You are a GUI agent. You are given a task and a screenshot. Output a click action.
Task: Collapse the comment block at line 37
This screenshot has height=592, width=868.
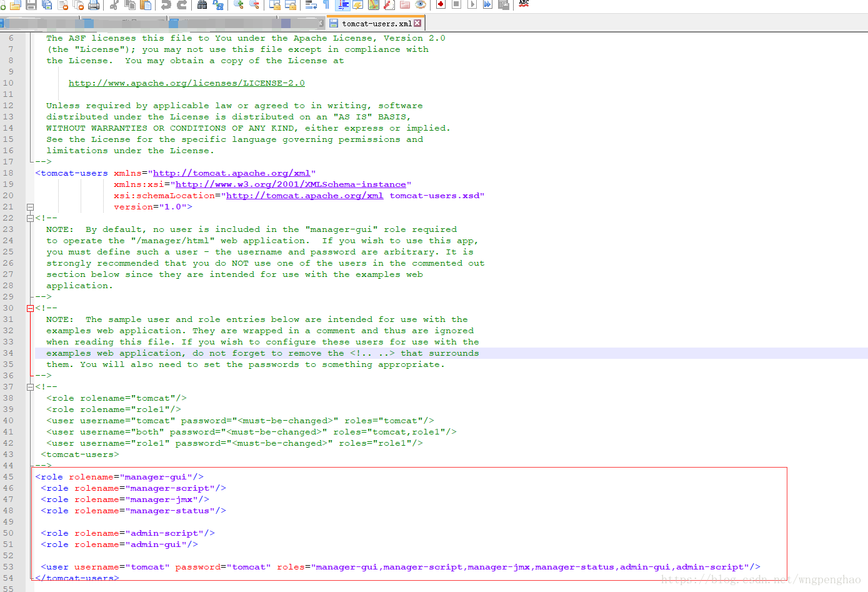point(30,387)
